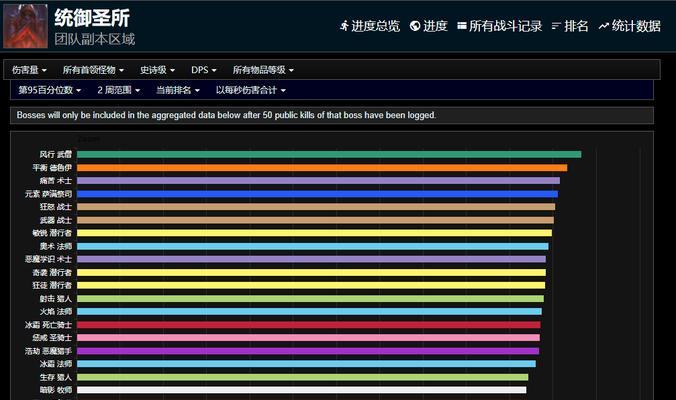Click the orange 平衡 德鲁伊 bar
This screenshot has width=676, height=400.
tap(321, 167)
